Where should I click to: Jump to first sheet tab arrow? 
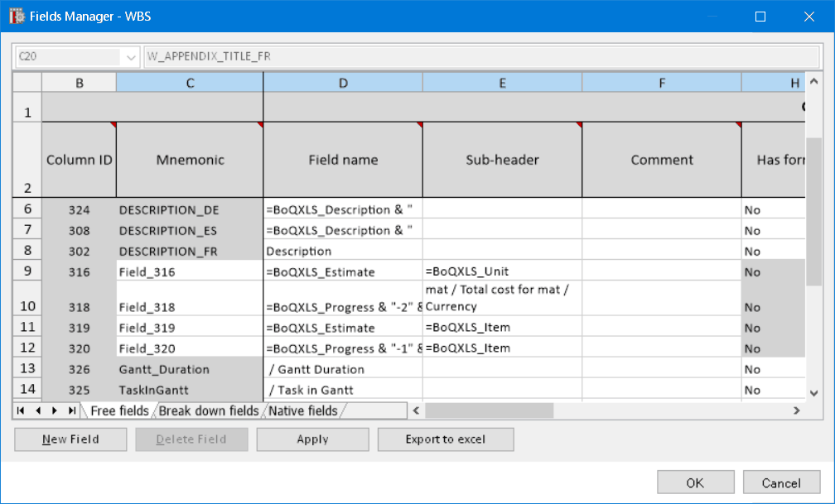coord(21,410)
